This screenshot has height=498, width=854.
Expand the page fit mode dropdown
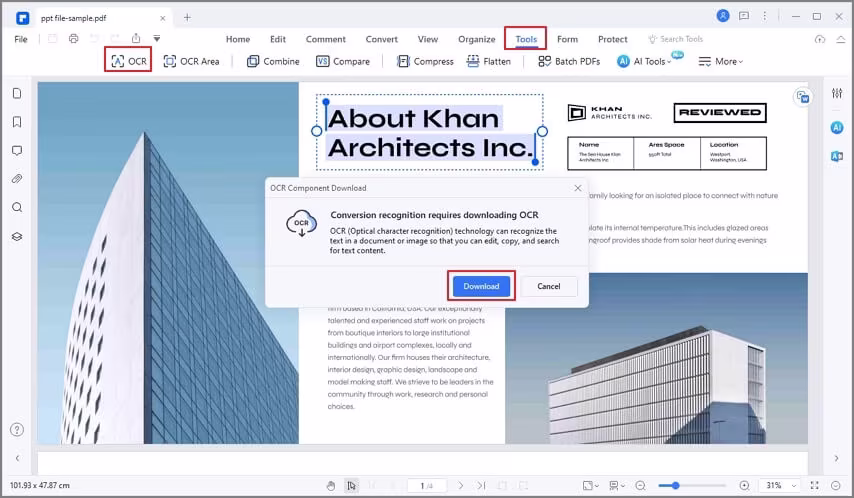pos(590,485)
